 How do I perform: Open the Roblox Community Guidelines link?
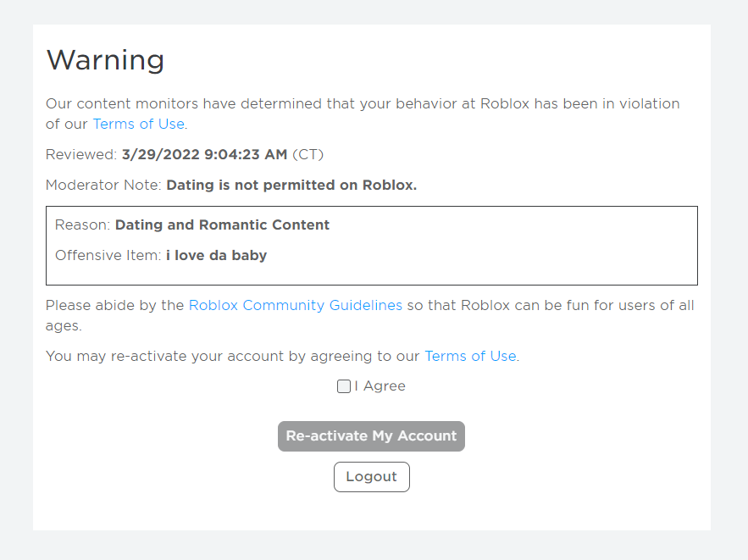[296, 305]
